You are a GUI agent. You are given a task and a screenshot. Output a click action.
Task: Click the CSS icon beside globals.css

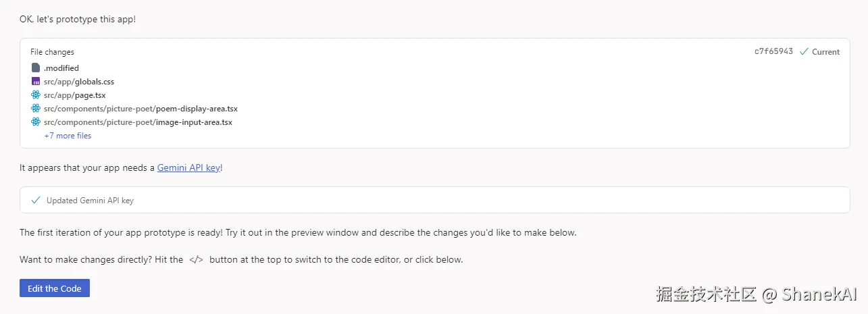[x=36, y=81]
